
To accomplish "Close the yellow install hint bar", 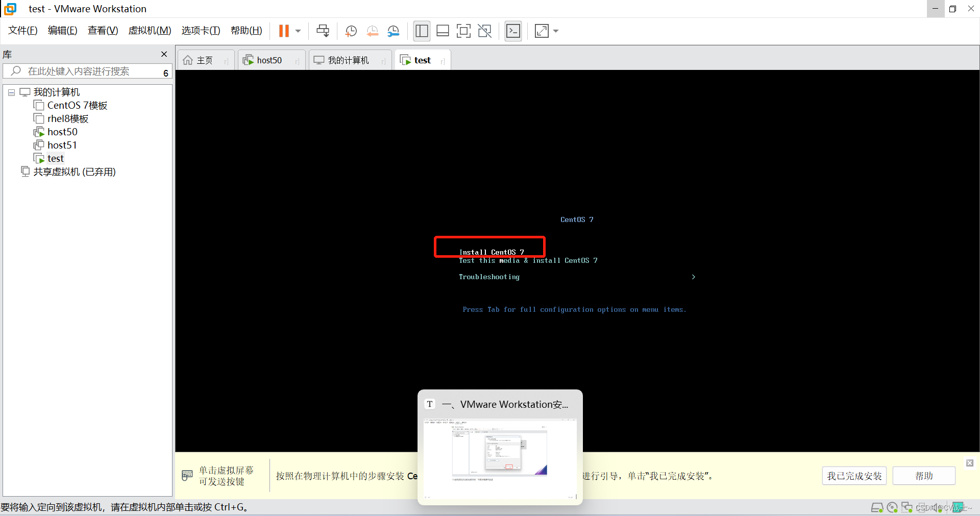I will 970,463.
